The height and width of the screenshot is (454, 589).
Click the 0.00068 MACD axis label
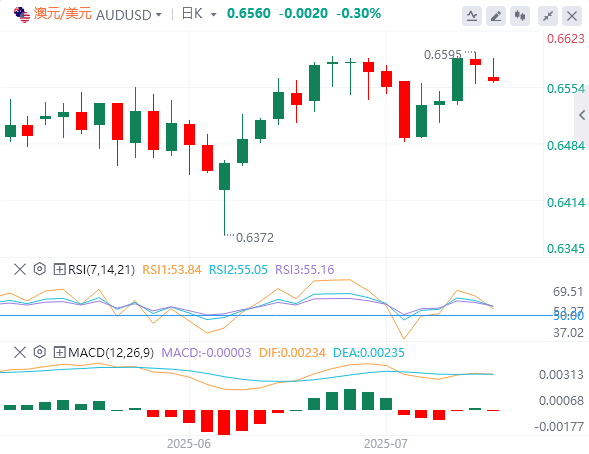pyautogui.click(x=561, y=401)
